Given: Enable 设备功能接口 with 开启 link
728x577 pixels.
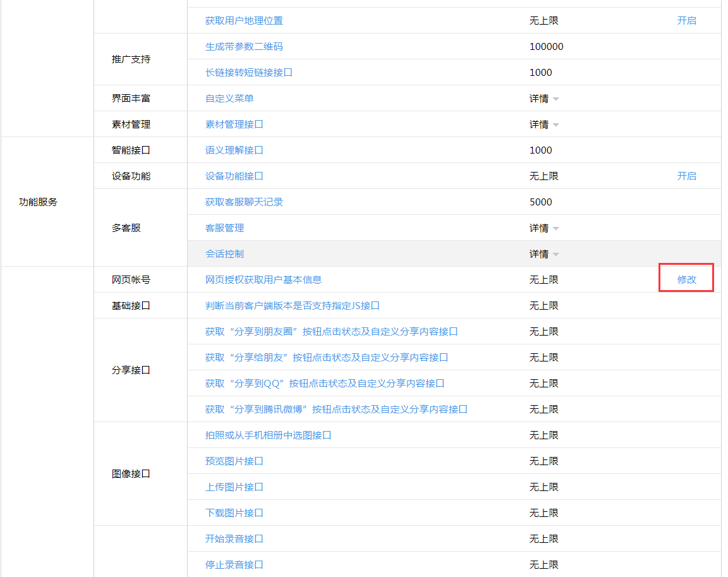Looking at the screenshot, I should click(686, 176).
